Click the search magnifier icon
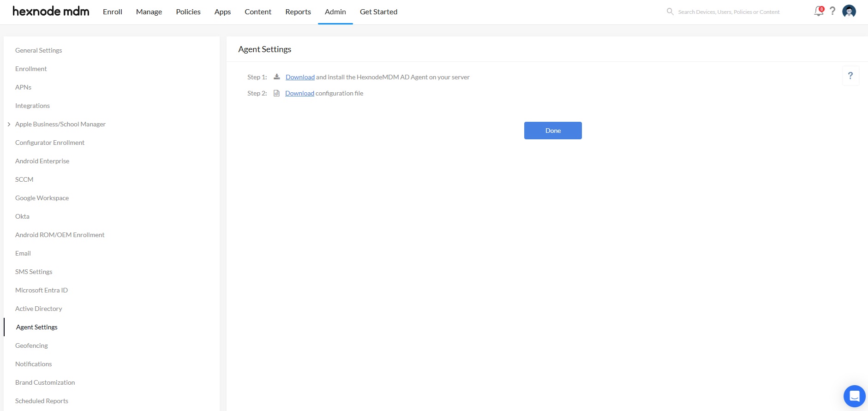 point(670,12)
